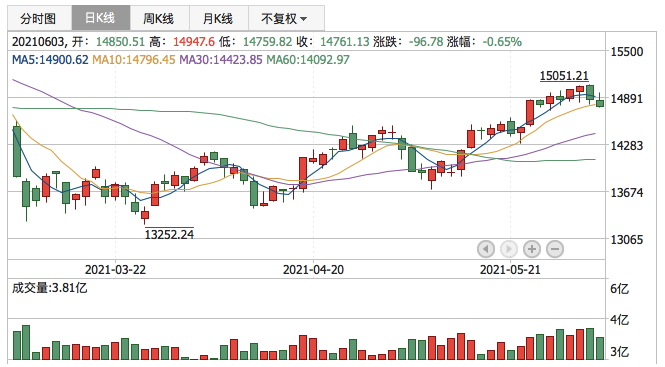
Task: Click the 14283 price axis label
Action: [627, 146]
